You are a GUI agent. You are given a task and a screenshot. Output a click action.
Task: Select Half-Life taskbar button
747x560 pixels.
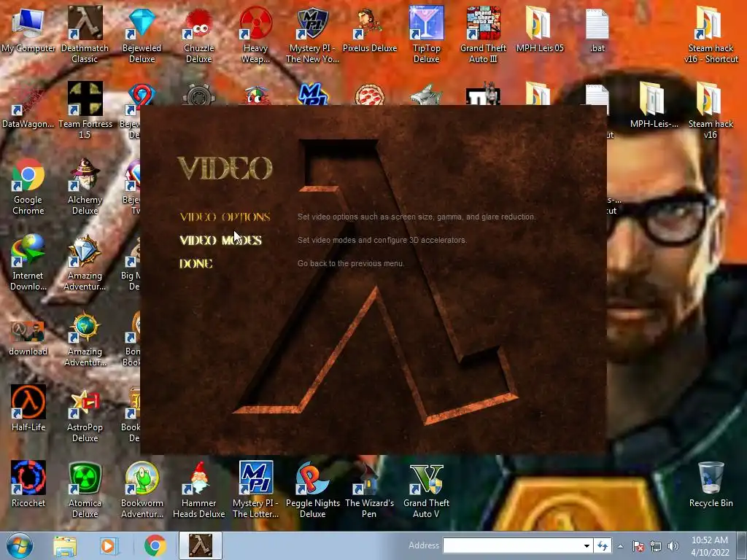pos(201,545)
